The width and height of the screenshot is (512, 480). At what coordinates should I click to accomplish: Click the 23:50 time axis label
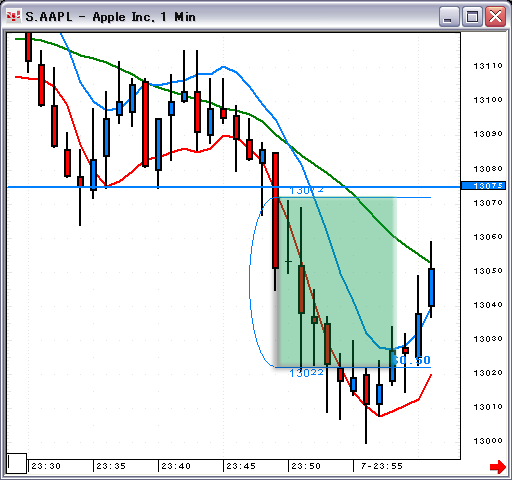point(306,466)
